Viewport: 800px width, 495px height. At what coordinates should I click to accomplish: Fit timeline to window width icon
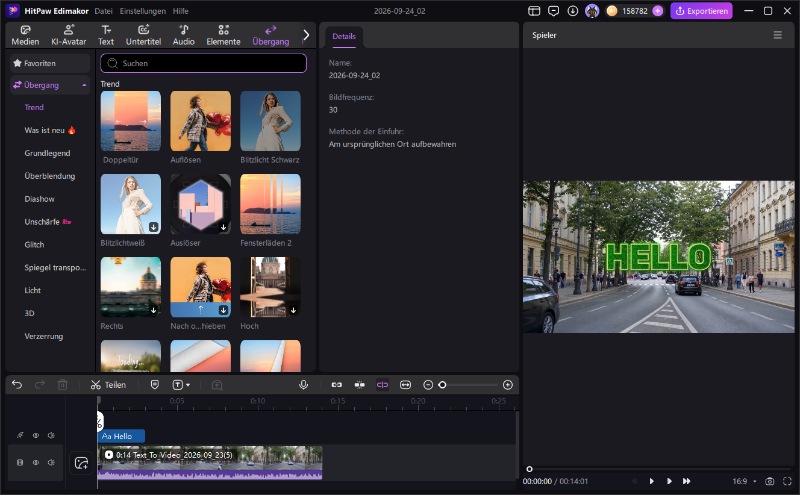point(405,385)
